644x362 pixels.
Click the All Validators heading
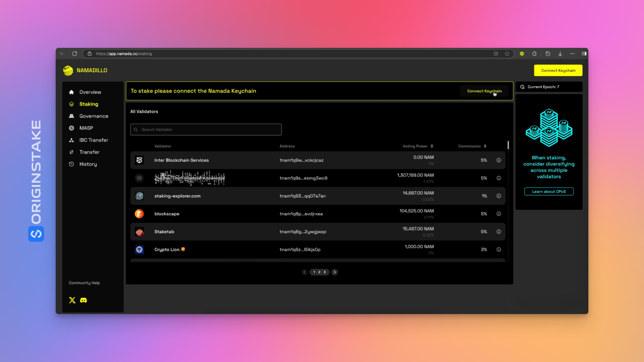[x=144, y=111]
